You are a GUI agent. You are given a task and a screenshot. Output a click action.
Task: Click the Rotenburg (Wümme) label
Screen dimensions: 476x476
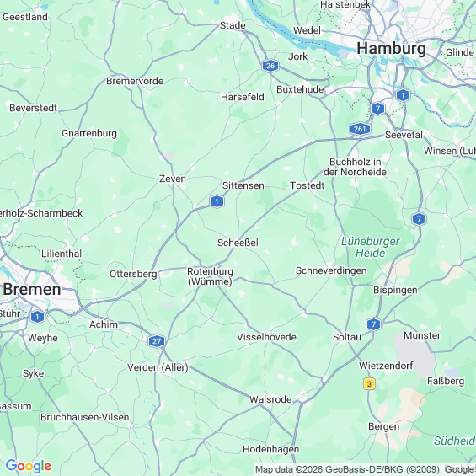click(x=210, y=276)
